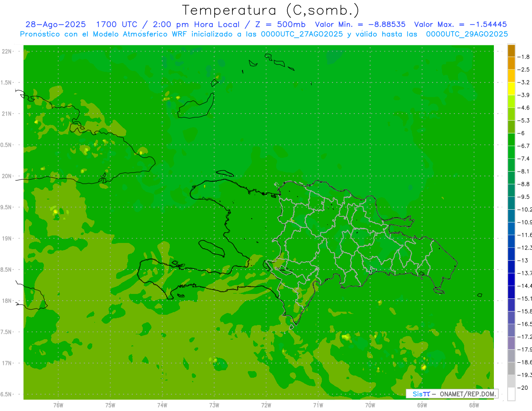Click the "75W" longitude label

[110, 405]
